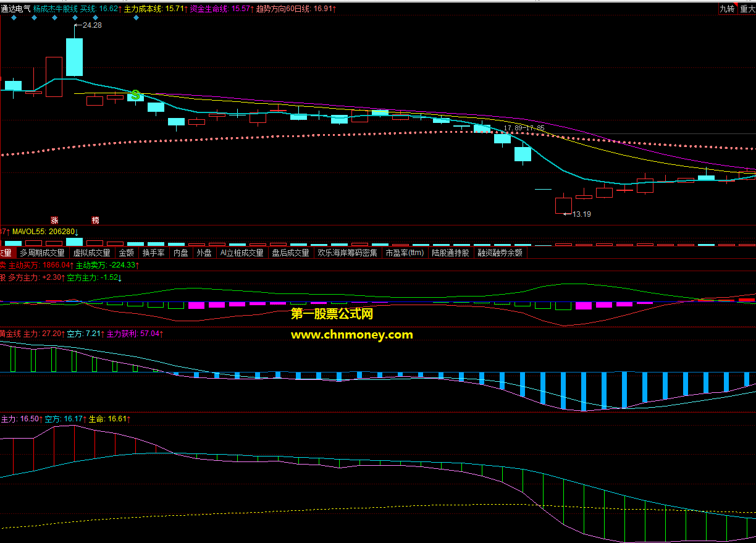The image size is (756, 543).
Task: Click the 资金生命线 15.57 value
Action: 221,9
